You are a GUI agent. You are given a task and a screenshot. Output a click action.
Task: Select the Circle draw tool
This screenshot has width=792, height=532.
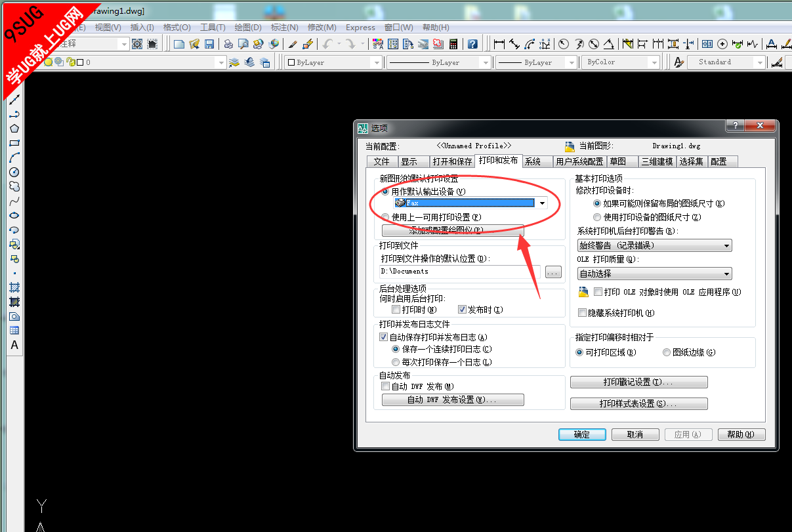point(14,172)
